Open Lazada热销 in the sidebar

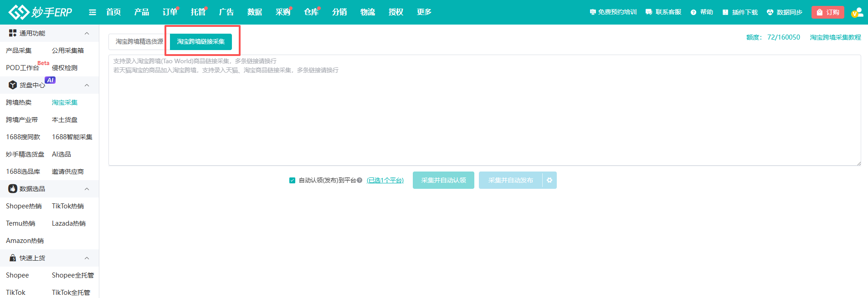coord(69,223)
